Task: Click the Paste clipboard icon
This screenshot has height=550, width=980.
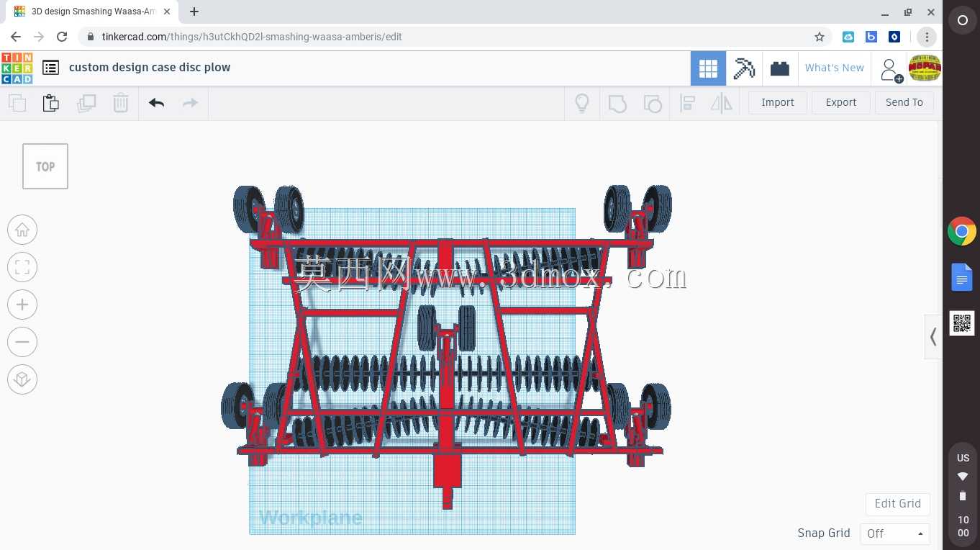Action: pyautogui.click(x=50, y=103)
